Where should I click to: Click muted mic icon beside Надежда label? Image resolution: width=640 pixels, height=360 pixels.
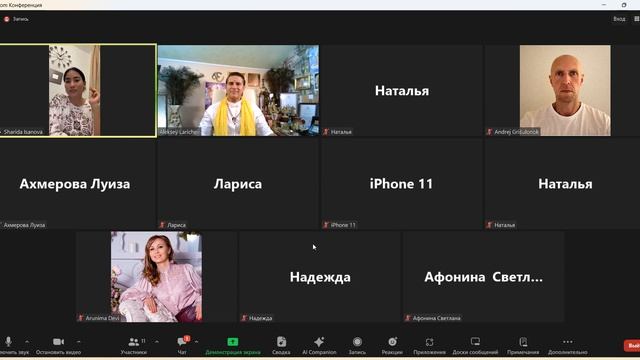coord(244,318)
